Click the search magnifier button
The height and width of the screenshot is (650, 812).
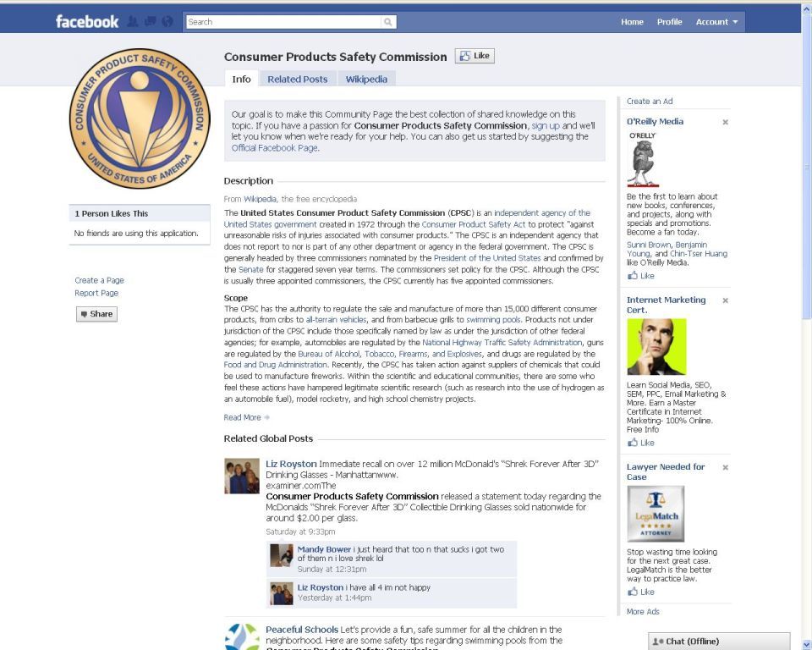(x=388, y=22)
